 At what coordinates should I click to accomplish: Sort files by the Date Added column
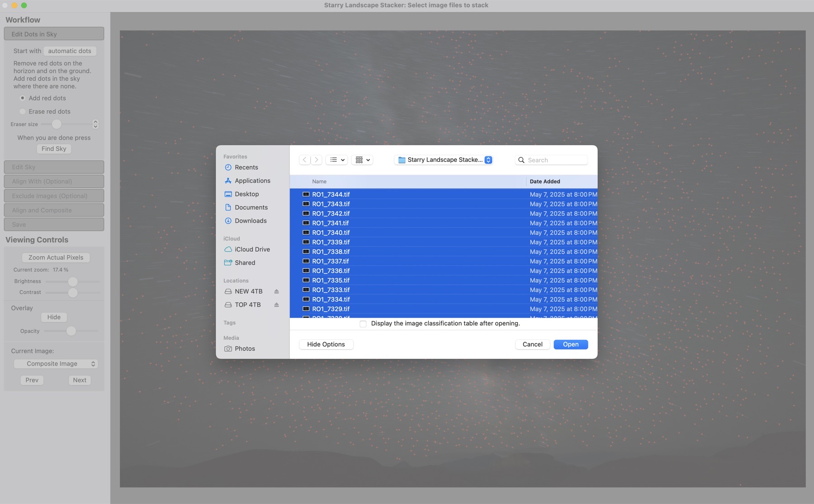click(x=545, y=182)
